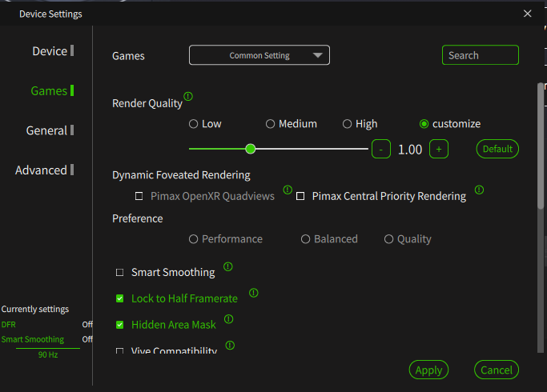Select Medium render quality

point(270,124)
